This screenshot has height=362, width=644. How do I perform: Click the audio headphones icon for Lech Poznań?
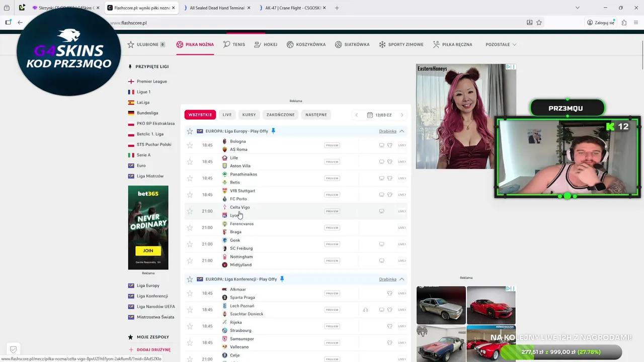tap(366, 310)
